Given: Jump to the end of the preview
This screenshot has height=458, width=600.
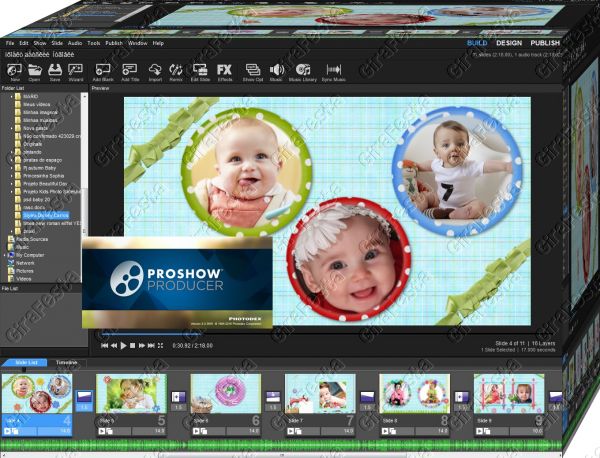Looking at the screenshot, I should (151, 346).
